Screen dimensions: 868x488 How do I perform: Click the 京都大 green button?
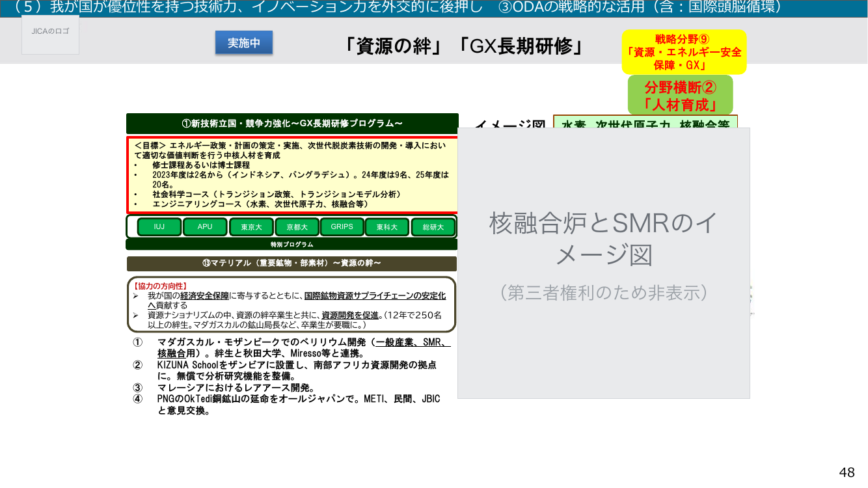[297, 227]
